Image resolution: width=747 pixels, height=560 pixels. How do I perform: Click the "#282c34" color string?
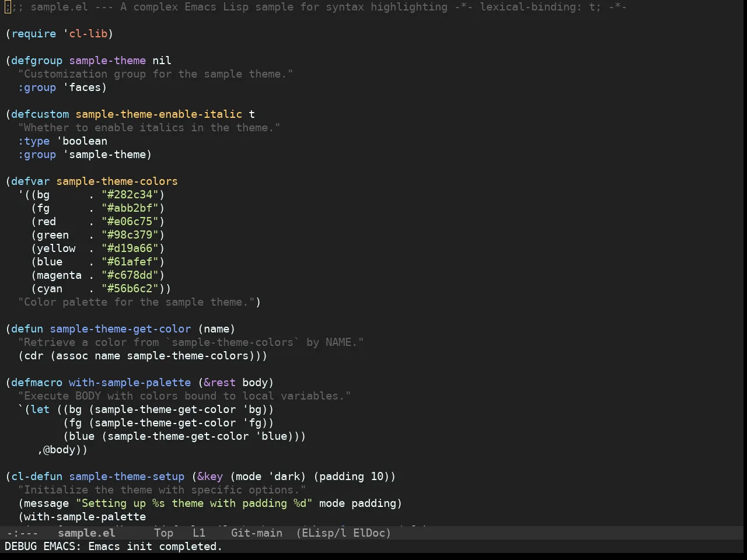130,195
